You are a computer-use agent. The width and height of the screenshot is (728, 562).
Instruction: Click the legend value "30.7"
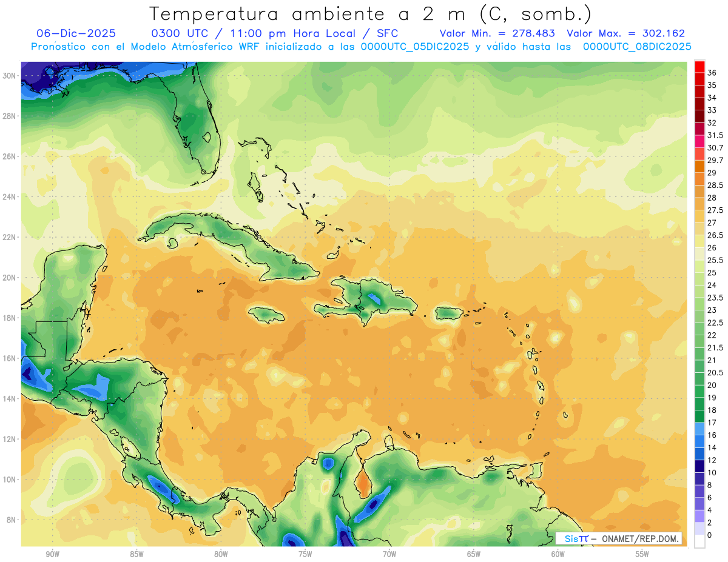715,148
